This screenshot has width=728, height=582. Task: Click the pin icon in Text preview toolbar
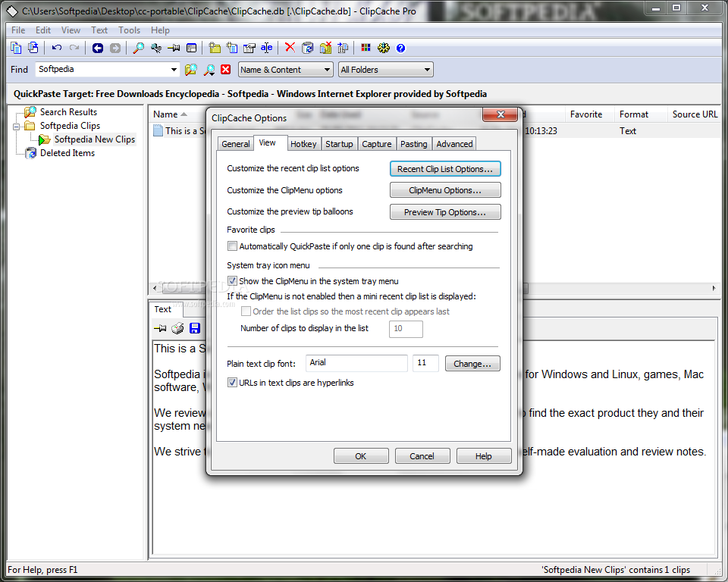[160, 329]
